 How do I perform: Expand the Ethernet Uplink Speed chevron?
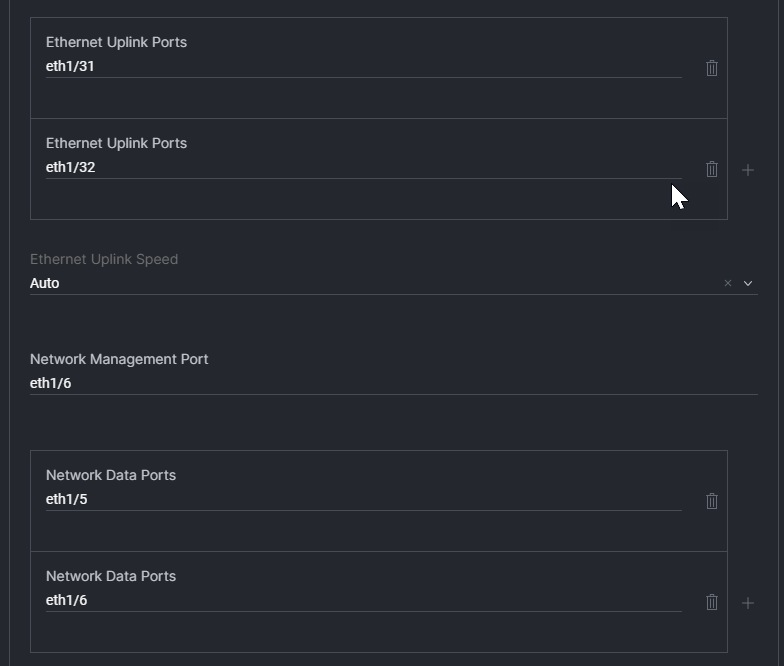coord(748,283)
